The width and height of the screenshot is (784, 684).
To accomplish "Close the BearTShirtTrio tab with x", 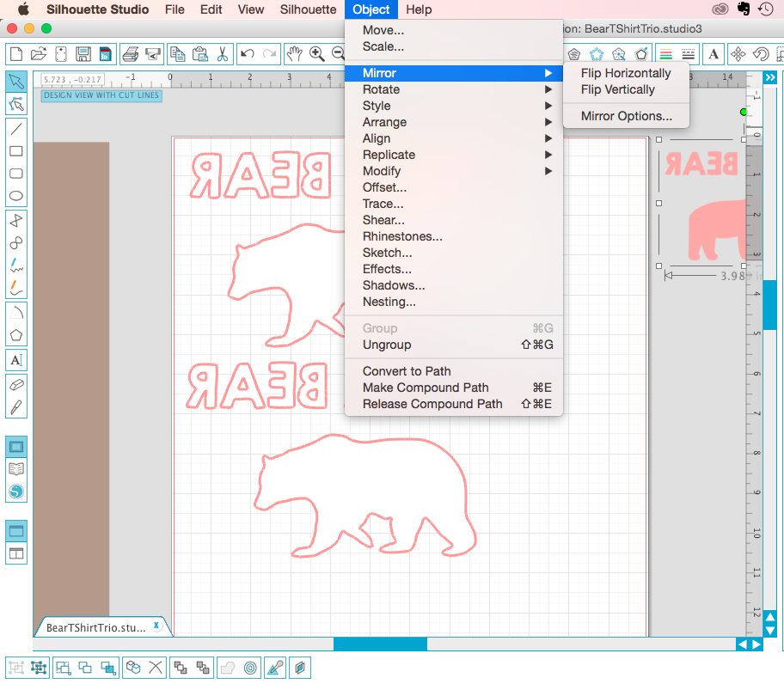I will pos(156,626).
